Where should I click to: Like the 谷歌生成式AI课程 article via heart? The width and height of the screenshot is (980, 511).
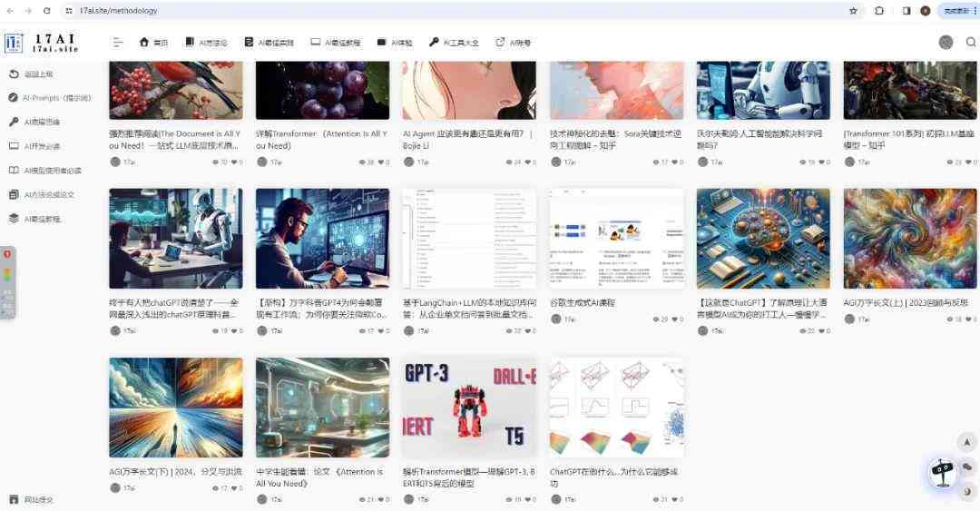click(x=673, y=319)
